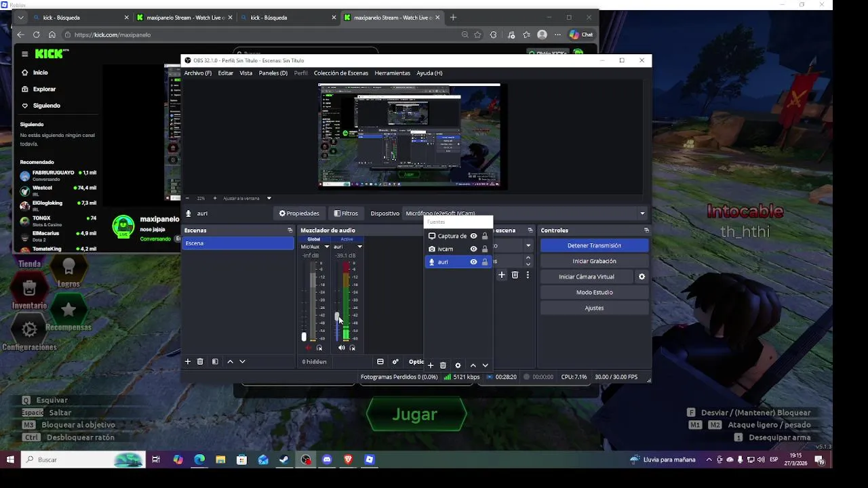Move source up in Fuentes panel
Viewport: 868px width, 488px height.
473,365
